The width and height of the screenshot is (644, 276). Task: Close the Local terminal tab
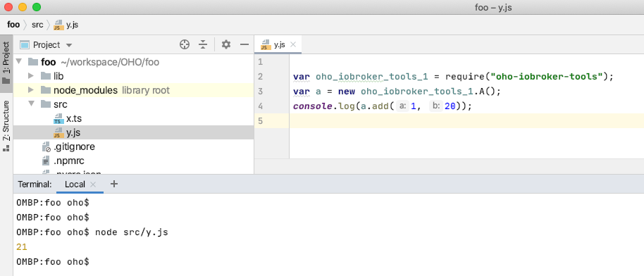coord(93,184)
